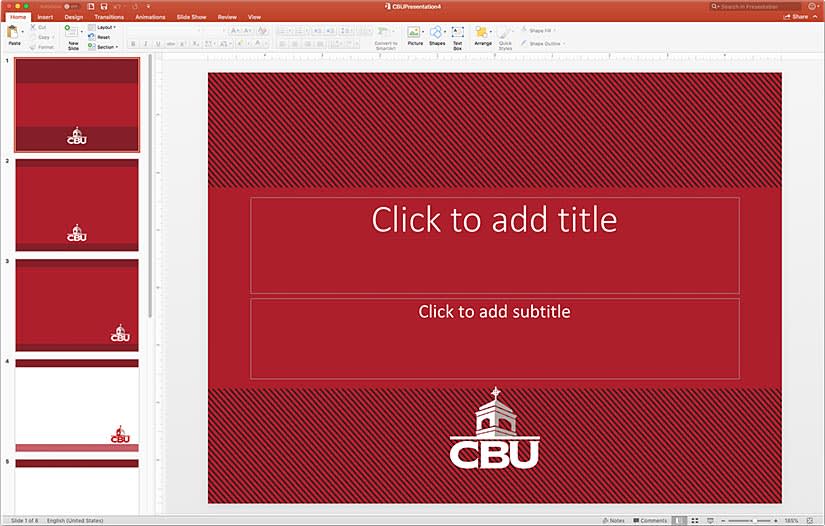Toggle the AutoSave switch in title bar
825x526 pixels.
[x=71, y=6]
